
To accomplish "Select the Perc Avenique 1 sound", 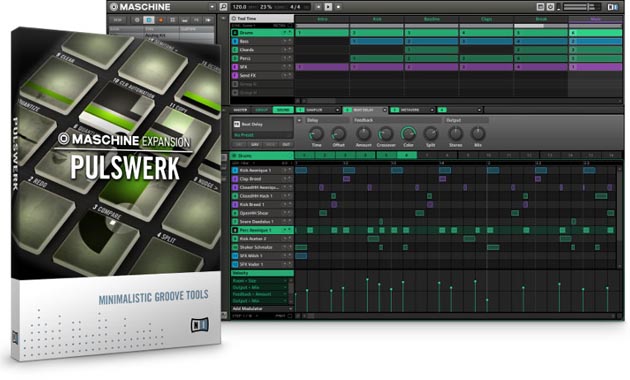I will click(x=262, y=230).
